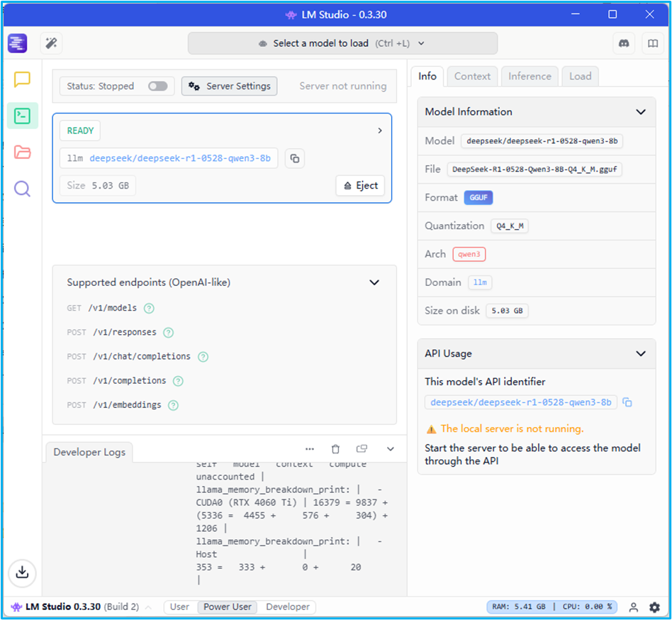Select User mode

179,607
